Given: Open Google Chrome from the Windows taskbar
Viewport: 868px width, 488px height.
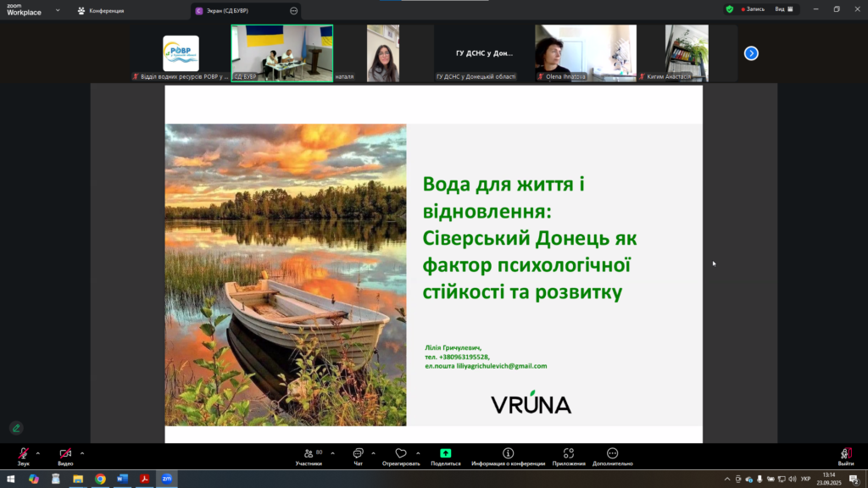Looking at the screenshot, I should coord(100,479).
